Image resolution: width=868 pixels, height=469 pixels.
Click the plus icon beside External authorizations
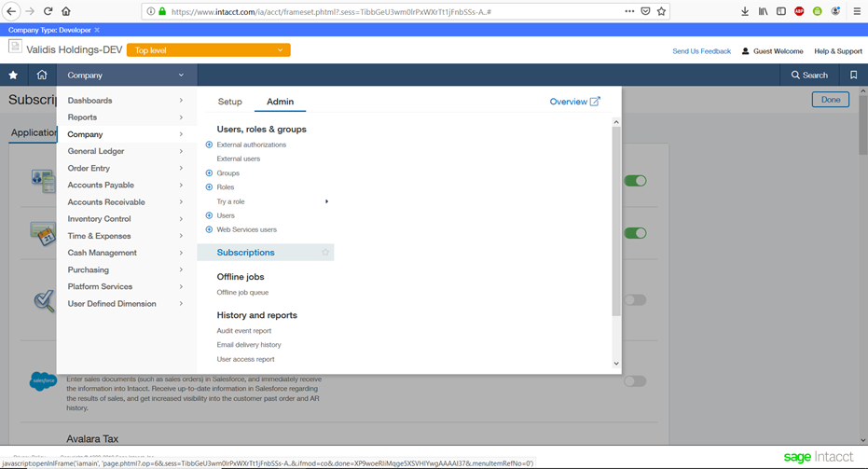click(209, 145)
